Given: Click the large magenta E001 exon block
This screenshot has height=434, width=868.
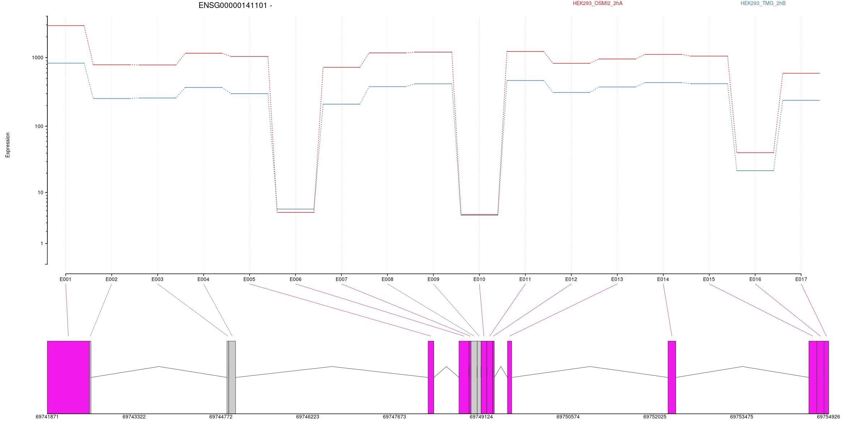Looking at the screenshot, I should pos(68,377).
